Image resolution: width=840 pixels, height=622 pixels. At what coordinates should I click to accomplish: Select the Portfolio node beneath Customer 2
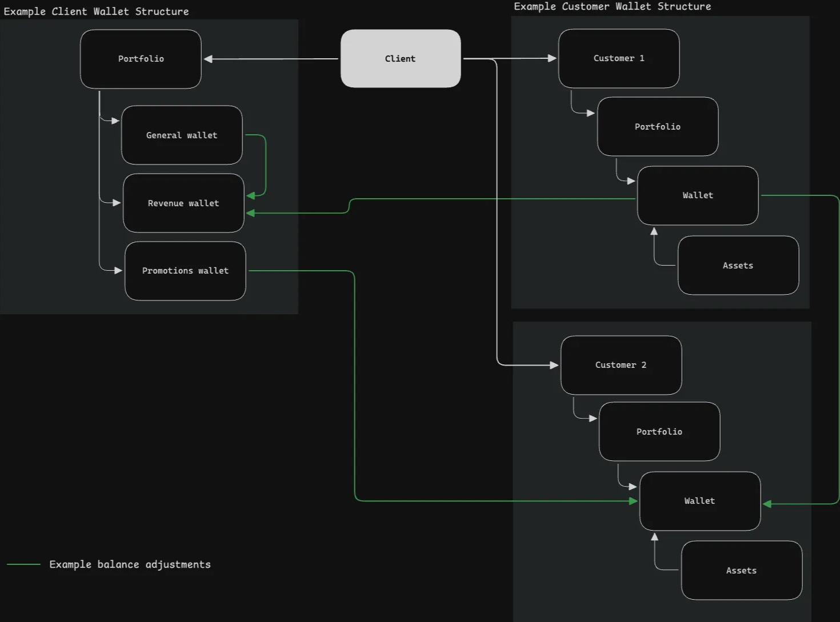(x=659, y=432)
